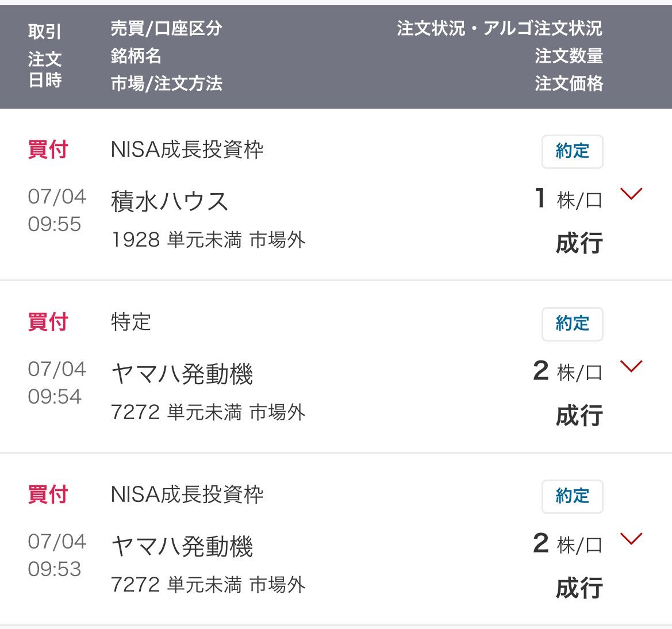Select the 積水ハウス stock name
Screen dimensions: 672x629
[169, 201]
